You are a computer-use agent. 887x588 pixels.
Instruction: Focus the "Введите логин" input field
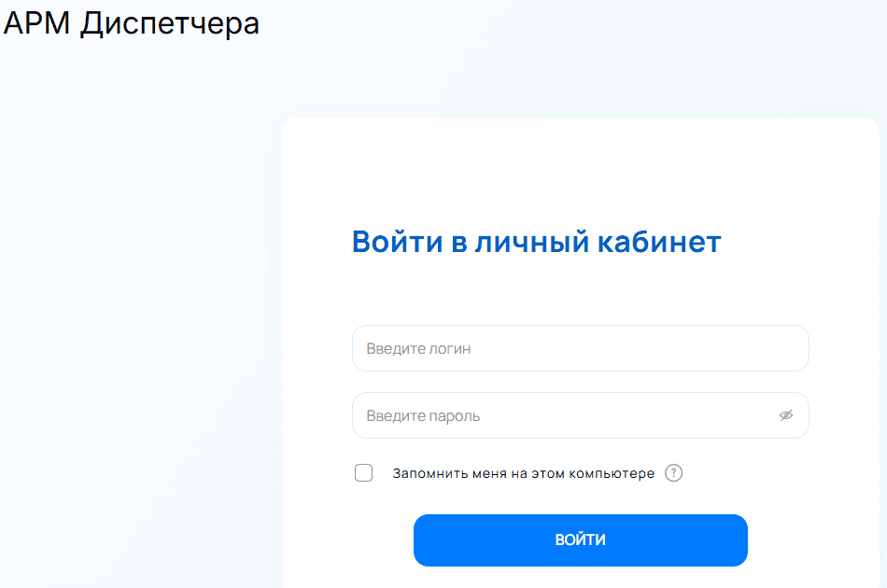point(580,348)
